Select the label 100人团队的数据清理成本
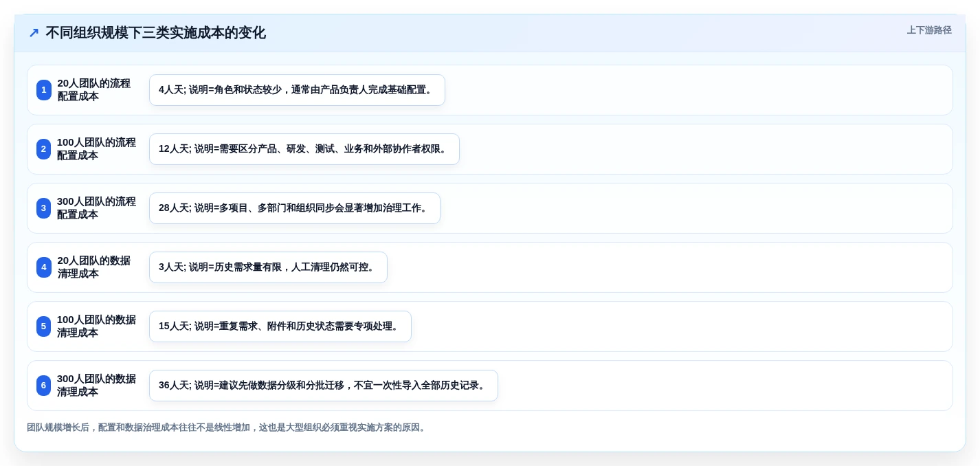 coord(96,326)
